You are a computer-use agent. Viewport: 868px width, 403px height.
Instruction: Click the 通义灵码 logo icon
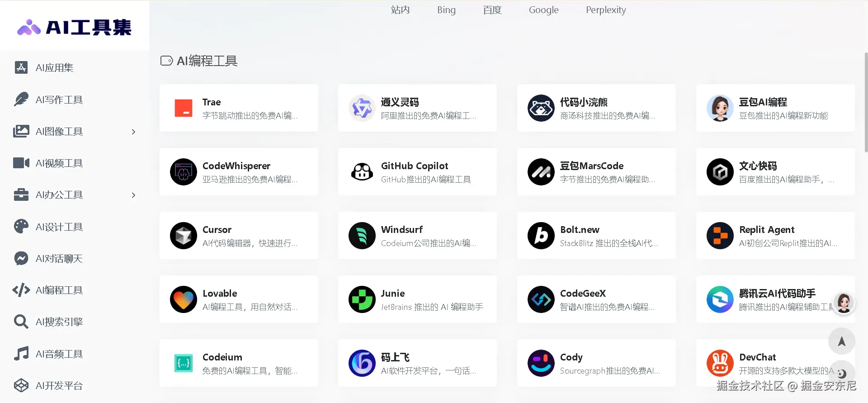point(362,108)
